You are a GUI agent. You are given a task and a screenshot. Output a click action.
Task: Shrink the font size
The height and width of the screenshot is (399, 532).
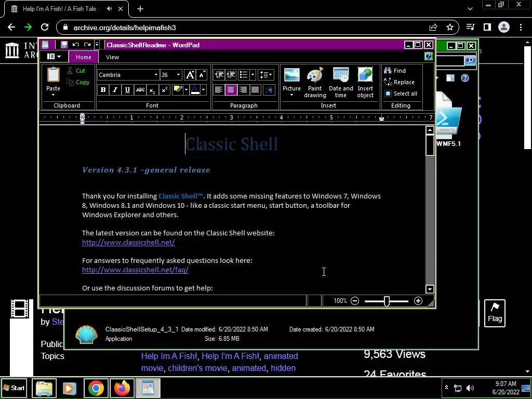pos(202,75)
